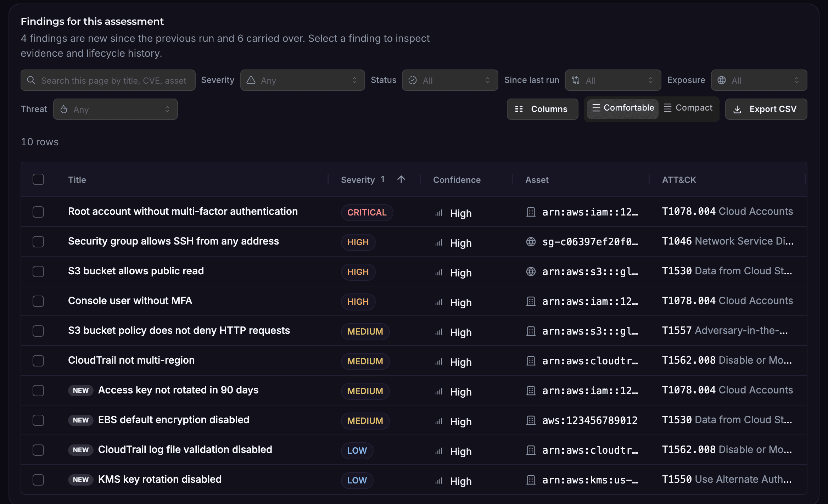Click Export CSV button
828x504 pixels.
(x=766, y=109)
